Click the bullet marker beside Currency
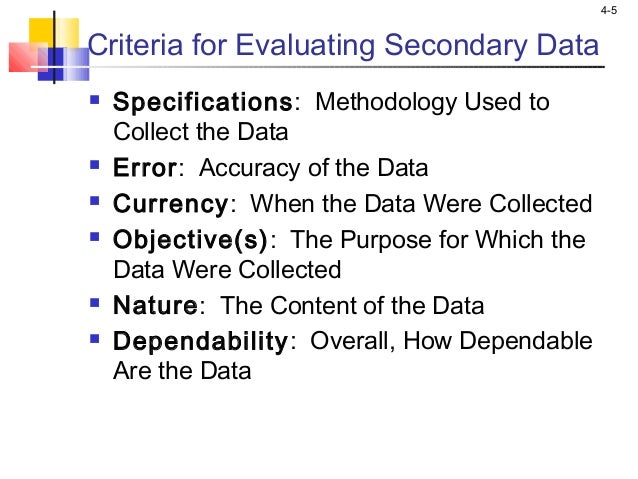 click(x=94, y=201)
